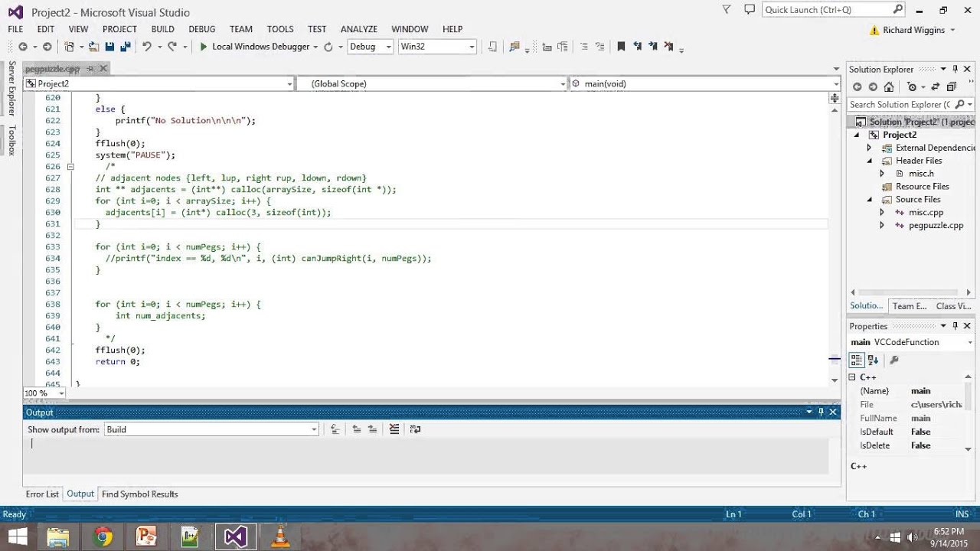Pin the pegpuzzle.cpp tab

pyautogui.click(x=90, y=68)
